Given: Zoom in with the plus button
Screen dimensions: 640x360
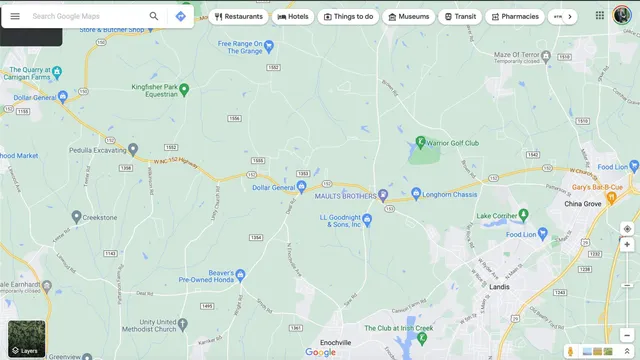Looking at the screenshot, I should 627,245.
